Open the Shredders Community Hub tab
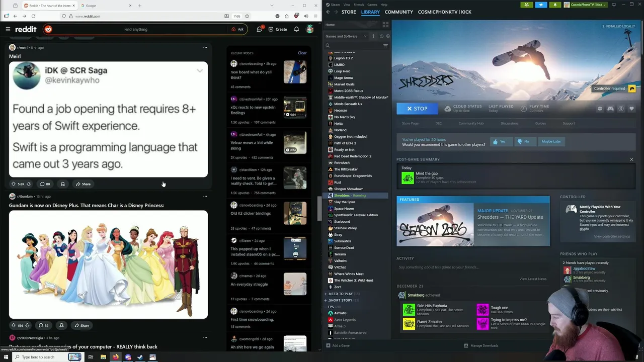Image resolution: width=644 pixels, height=362 pixels. pyautogui.click(x=471, y=123)
